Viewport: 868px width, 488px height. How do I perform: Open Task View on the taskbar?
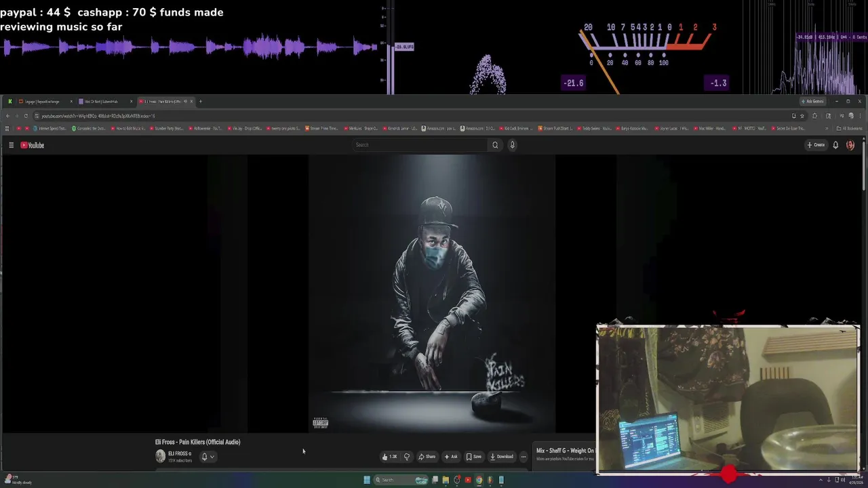(x=435, y=480)
